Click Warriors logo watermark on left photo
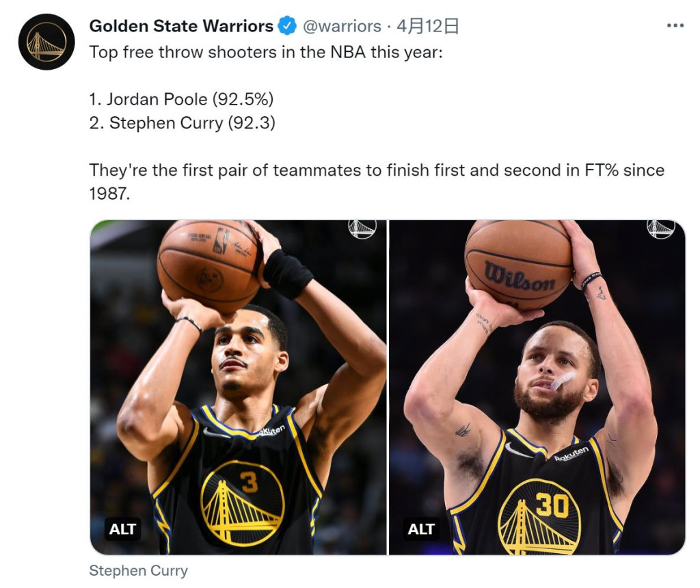This screenshot has height=588, width=700. 362,228
